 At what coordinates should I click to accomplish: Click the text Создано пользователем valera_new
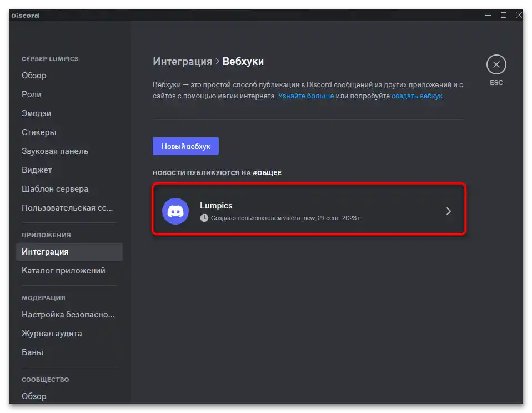point(263,218)
